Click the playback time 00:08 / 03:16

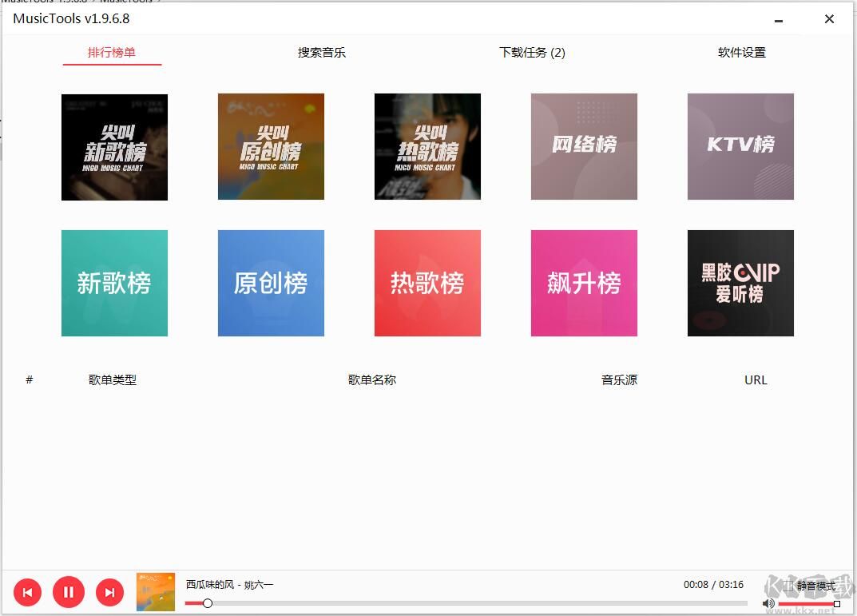click(713, 584)
